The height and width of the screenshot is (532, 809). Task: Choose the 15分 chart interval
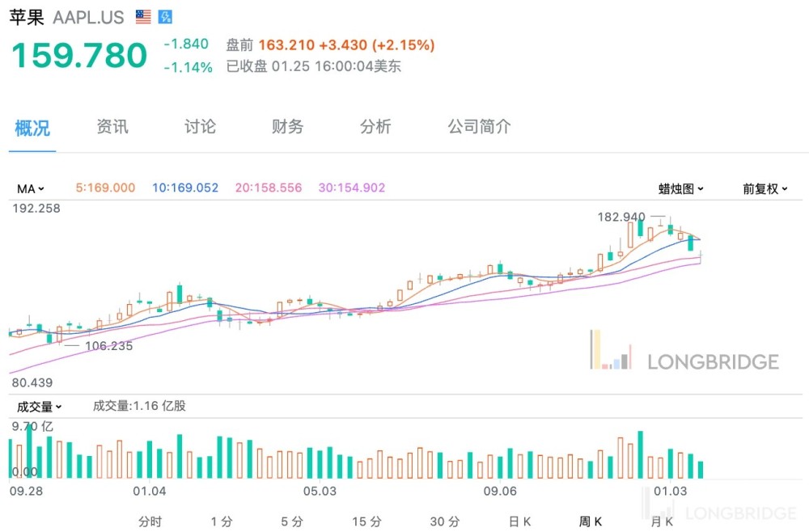[x=366, y=521]
